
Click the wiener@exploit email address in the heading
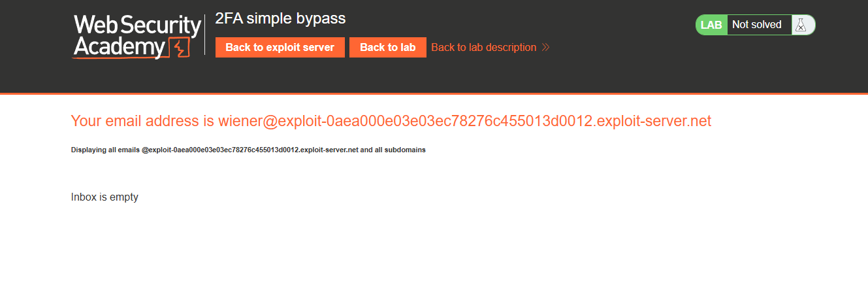point(464,121)
